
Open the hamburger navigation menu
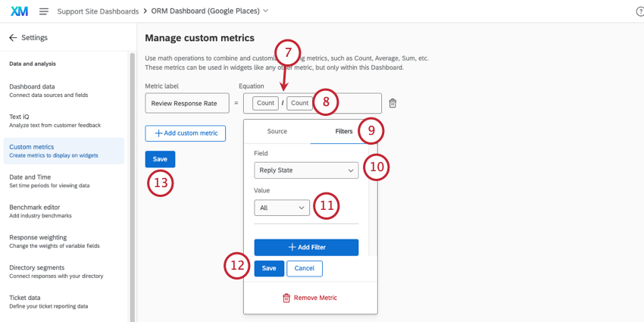click(44, 11)
